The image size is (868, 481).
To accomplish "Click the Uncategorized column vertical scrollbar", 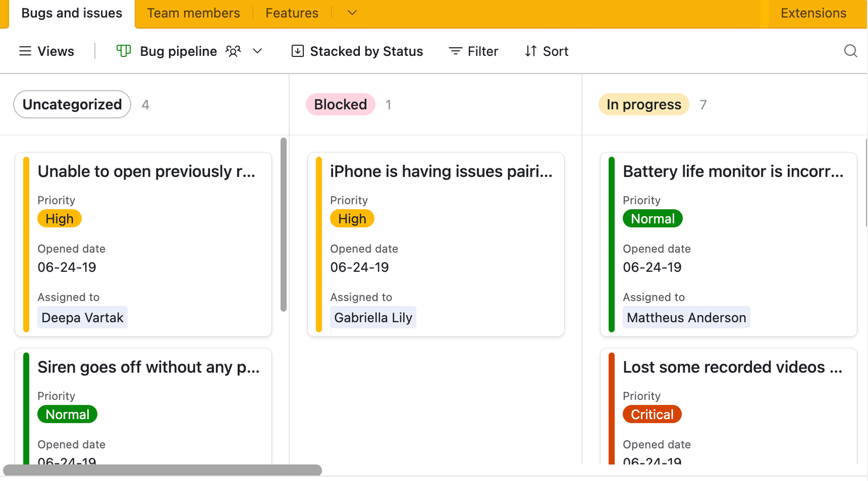I will [x=283, y=225].
